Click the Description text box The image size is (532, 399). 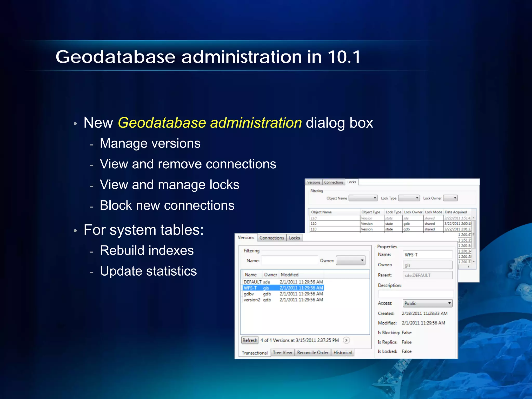[x=416, y=294]
